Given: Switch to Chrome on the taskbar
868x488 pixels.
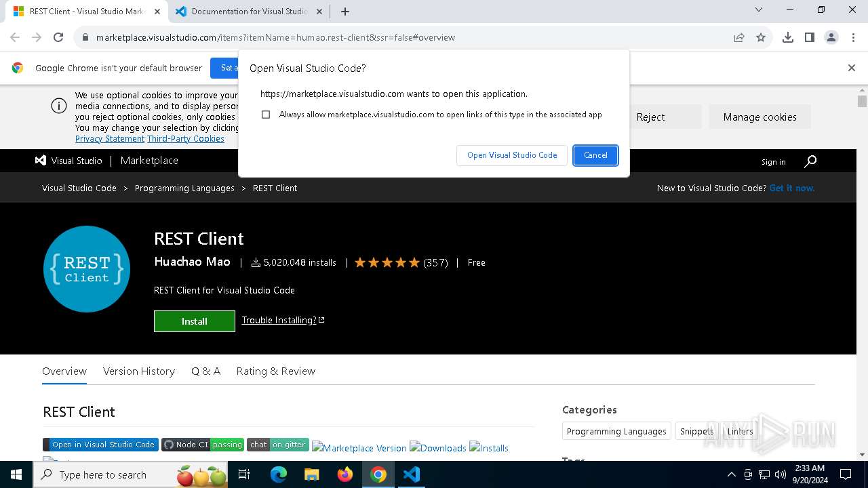Looking at the screenshot, I should coord(378,474).
